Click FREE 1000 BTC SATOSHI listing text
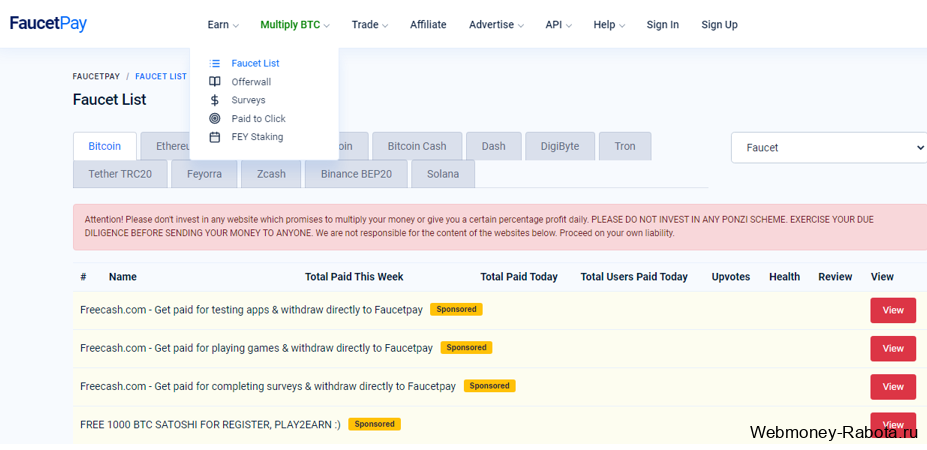 (x=210, y=425)
